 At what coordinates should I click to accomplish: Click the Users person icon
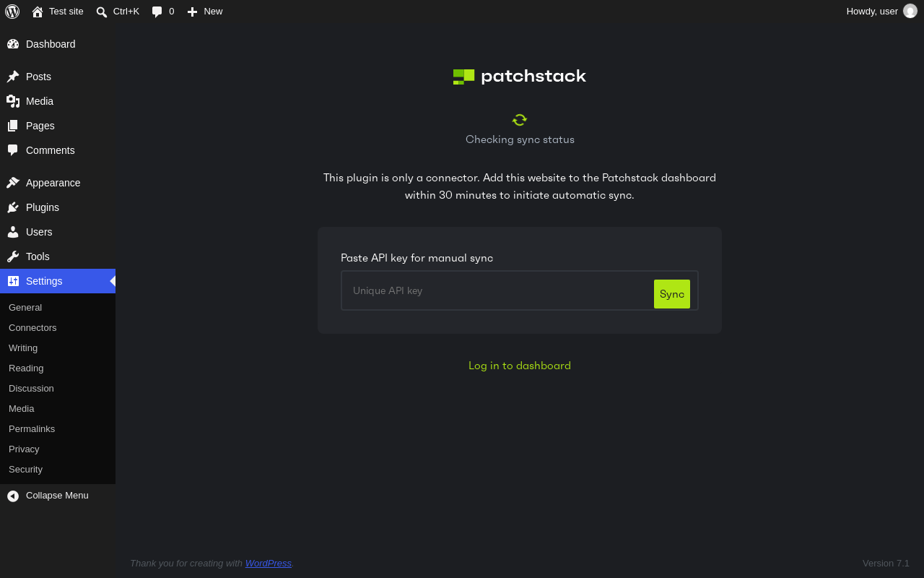click(13, 232)
